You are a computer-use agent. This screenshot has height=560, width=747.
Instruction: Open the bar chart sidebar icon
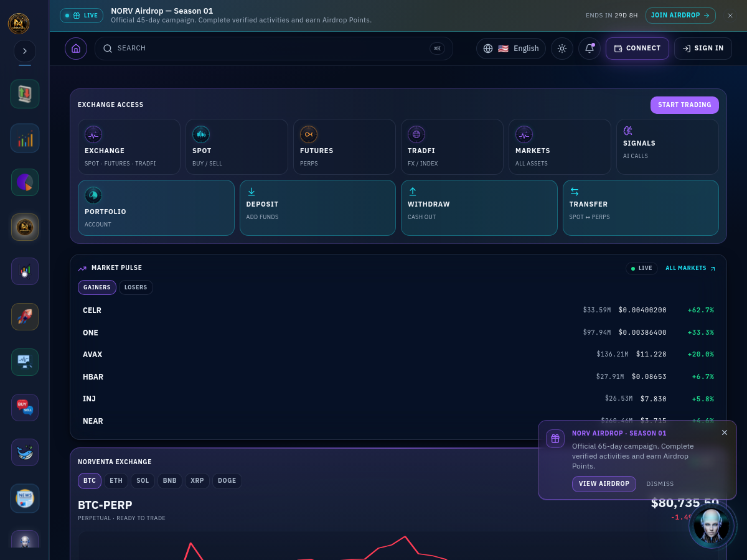[x=25, y=138]
